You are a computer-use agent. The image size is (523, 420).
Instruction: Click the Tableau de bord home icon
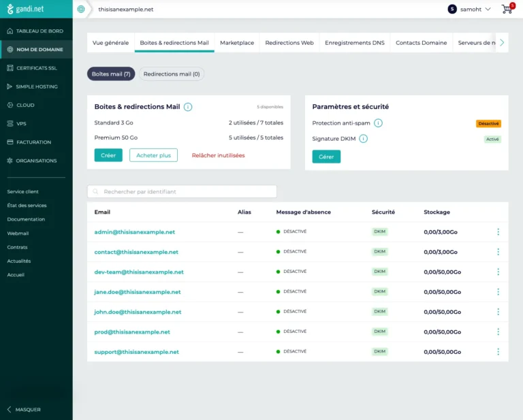[10, 31]
